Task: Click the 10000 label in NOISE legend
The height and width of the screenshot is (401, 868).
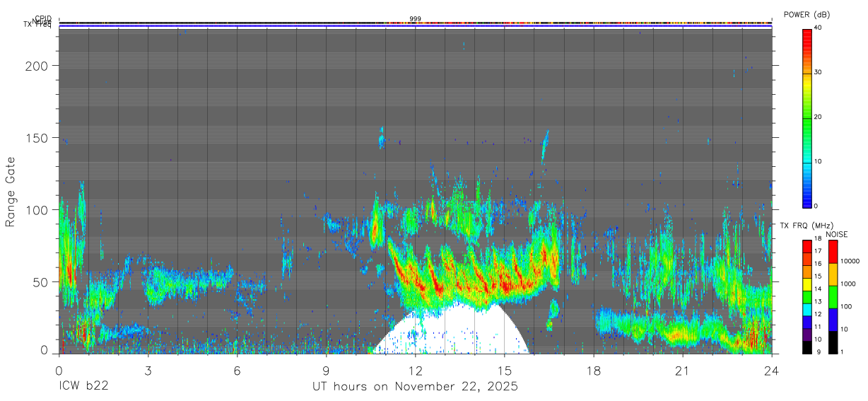Action: click(x=850, y=261)
